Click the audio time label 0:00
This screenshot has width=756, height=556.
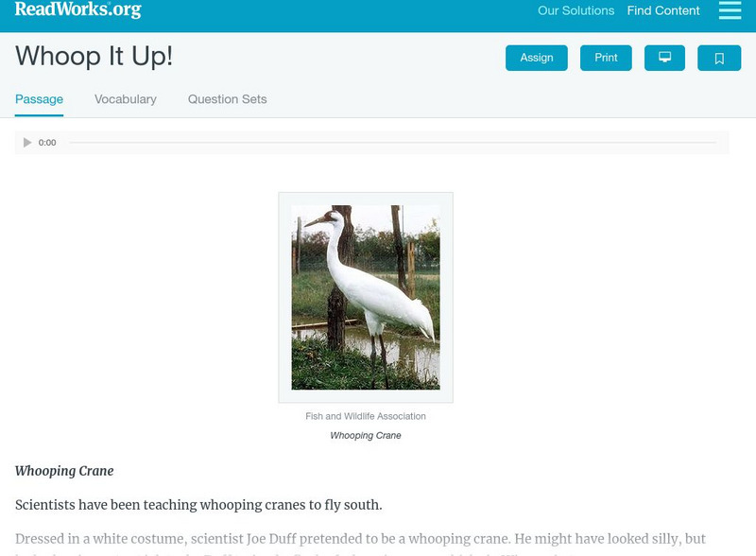pyautogui.click(x=47, y=143)
